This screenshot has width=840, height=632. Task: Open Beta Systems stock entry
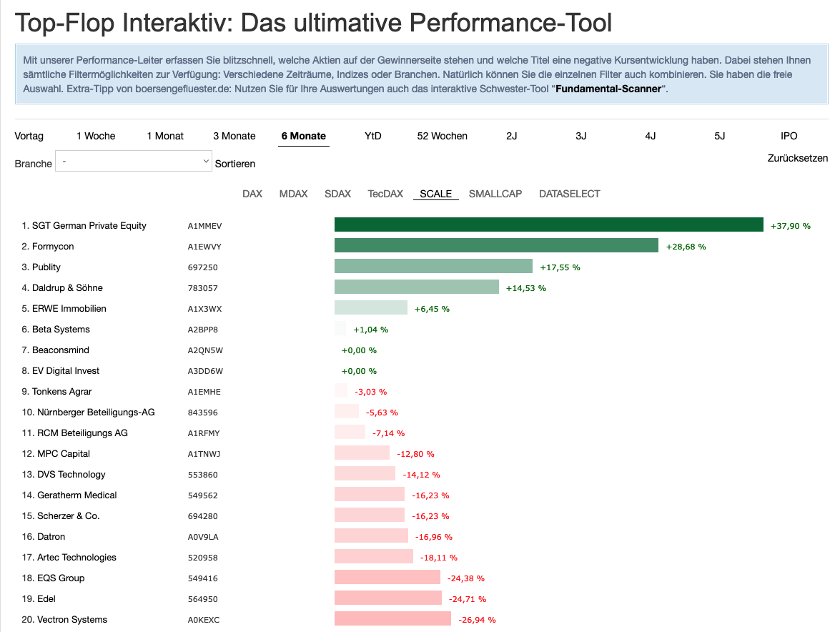(x=61, y=330)
